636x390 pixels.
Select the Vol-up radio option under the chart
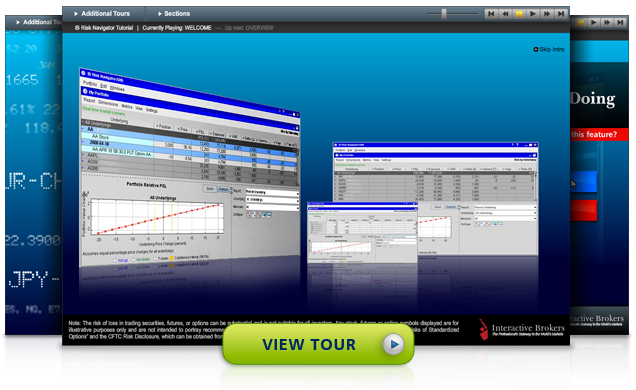[115, 260]
